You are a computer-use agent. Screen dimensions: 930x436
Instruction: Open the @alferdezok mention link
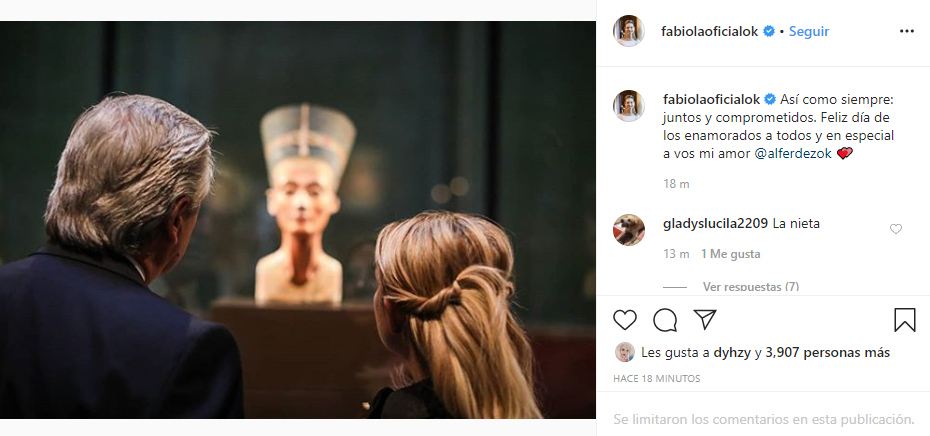click(793, 154)
